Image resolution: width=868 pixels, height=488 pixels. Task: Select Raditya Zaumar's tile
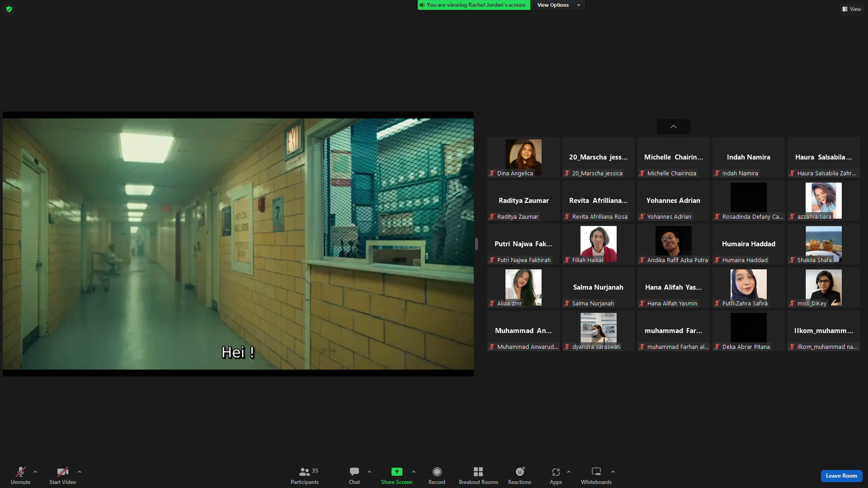pos(524,201)
